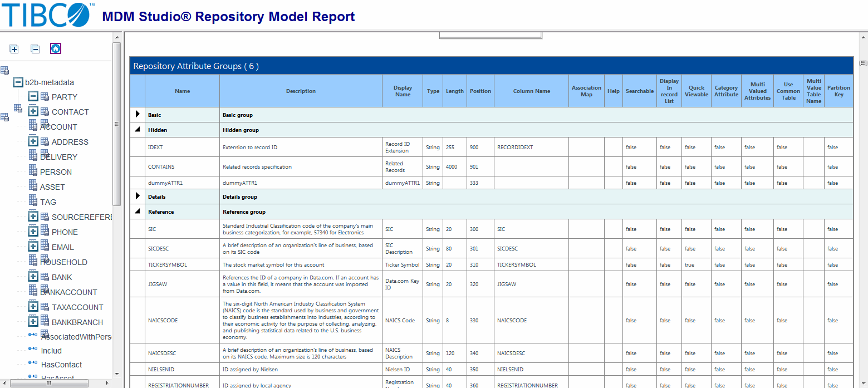This screenshot has height=388, width=868.
Task: Click the Quick Viewable column header
Action: 697,91
